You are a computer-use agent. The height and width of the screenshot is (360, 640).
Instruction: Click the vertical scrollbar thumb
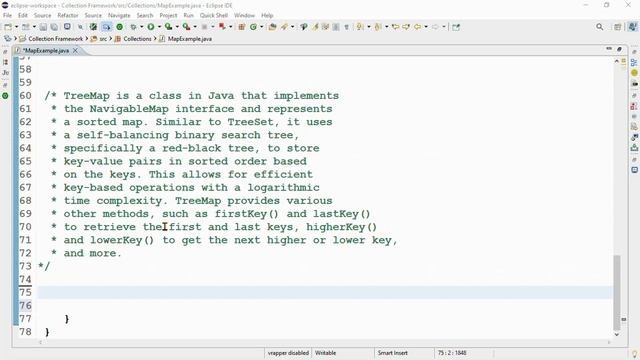[617, 293]
